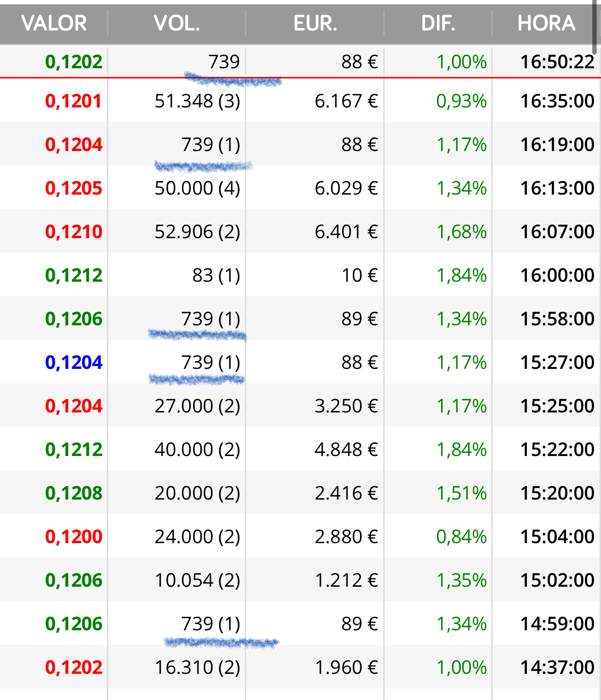
Task: Select amount 2.880 €
Action: 346,537
